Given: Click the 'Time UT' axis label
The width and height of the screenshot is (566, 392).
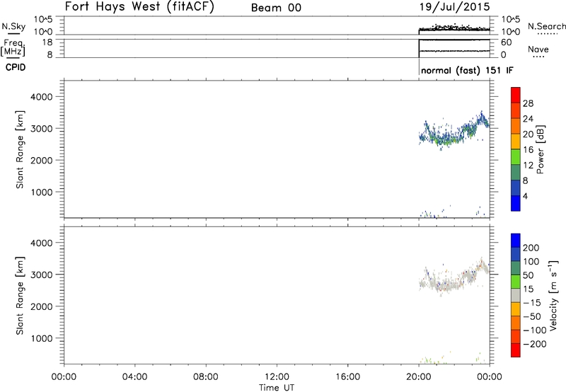Looking at the screenshot, I should pyautogui.click(x=277, y=387).
